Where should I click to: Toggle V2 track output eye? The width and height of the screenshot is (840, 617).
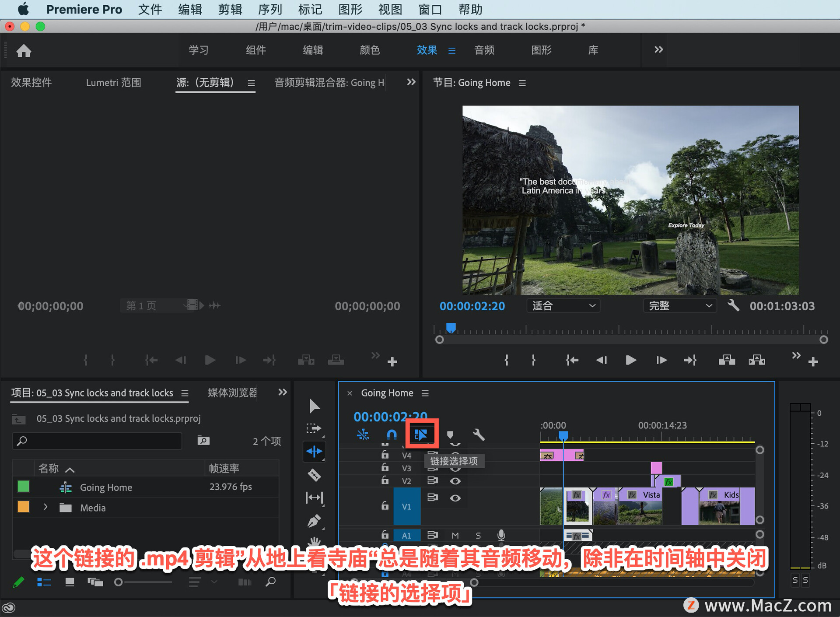455,481
